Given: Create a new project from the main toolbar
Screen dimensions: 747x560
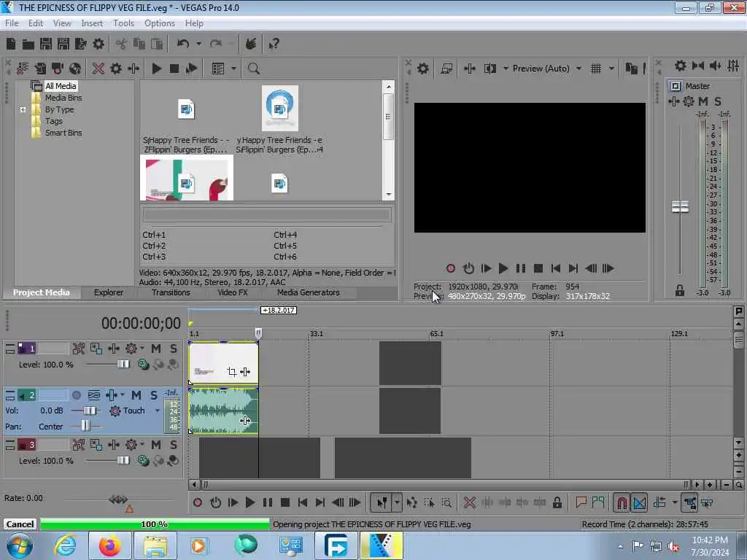Looking at the screenshot, I should (x=10, y=44).
